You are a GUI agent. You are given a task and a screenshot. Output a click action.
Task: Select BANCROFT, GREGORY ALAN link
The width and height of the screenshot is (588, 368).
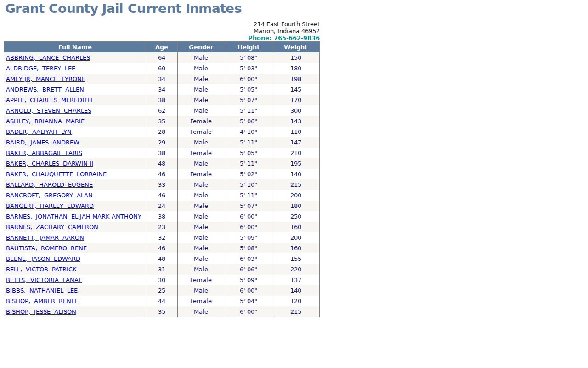49,195
